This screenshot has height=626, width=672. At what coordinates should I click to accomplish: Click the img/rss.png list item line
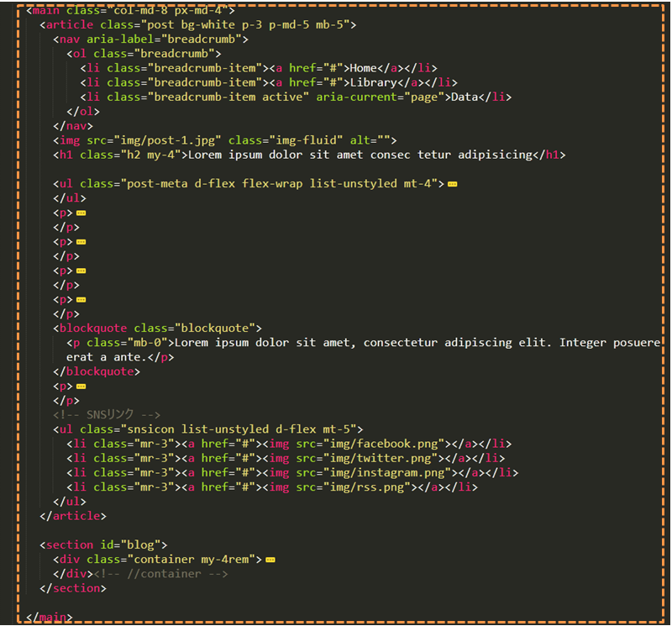[x=272, y=487]
